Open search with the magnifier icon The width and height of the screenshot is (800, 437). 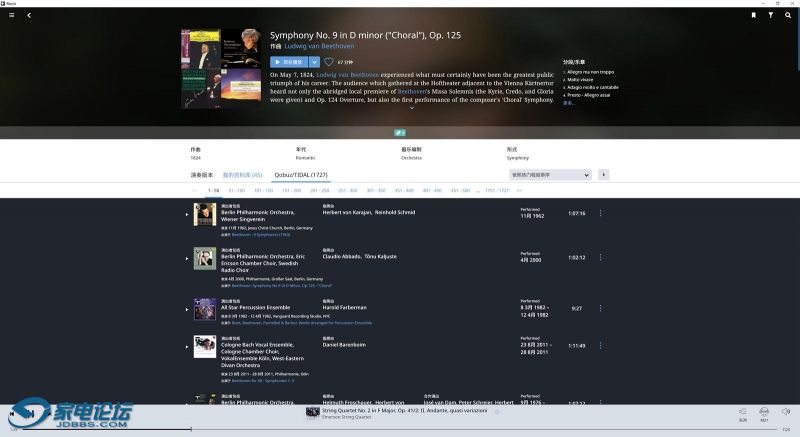788,15
